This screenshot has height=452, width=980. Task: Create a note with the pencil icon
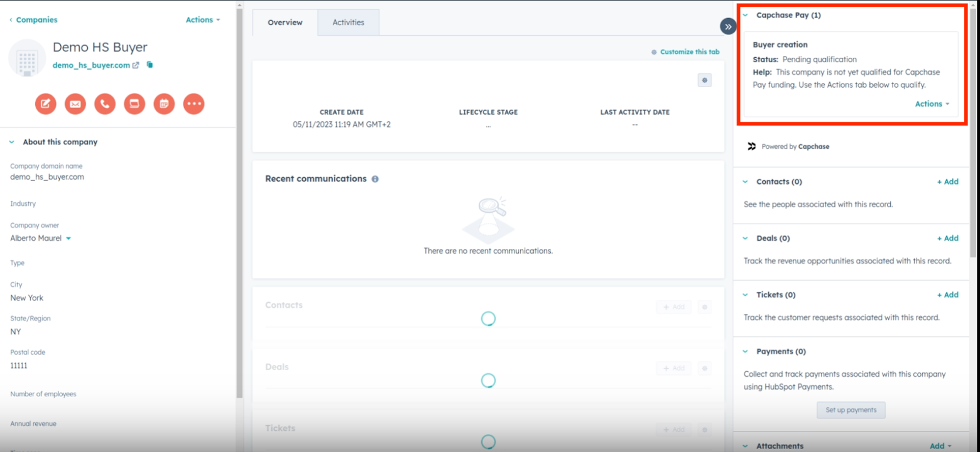[46, 104]
